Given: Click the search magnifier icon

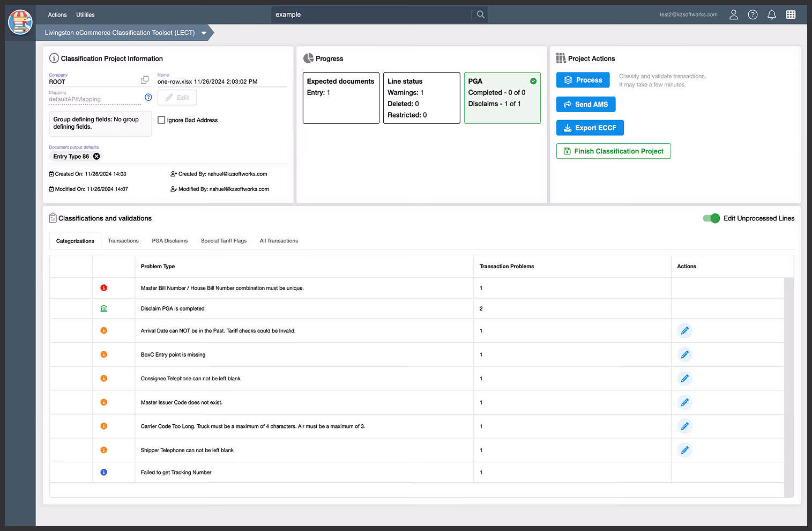Looking at the screenshot, I should (x=481, y=14).
